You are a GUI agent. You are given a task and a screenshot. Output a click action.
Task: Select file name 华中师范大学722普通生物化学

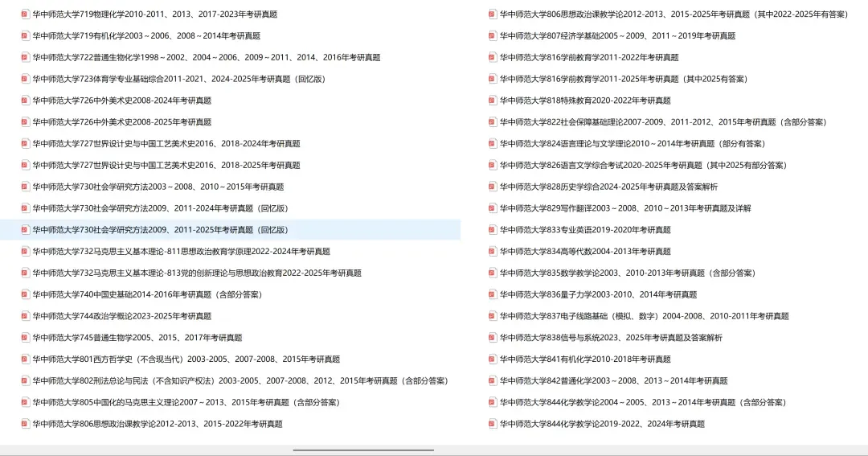[207, 58]
